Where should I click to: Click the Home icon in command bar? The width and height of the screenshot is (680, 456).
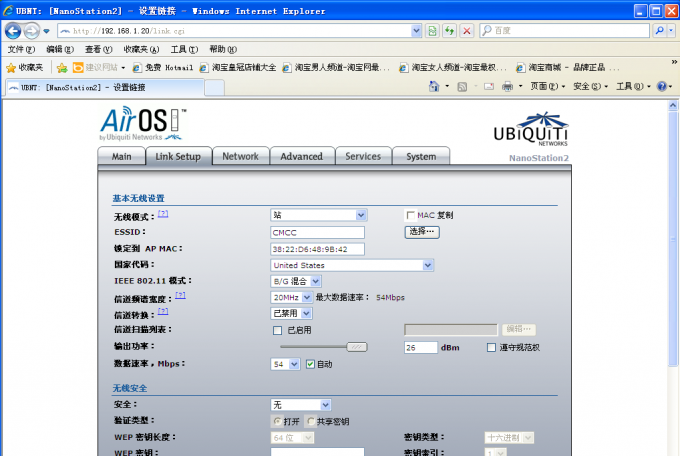pyautogui.click(x=434, y=86)
